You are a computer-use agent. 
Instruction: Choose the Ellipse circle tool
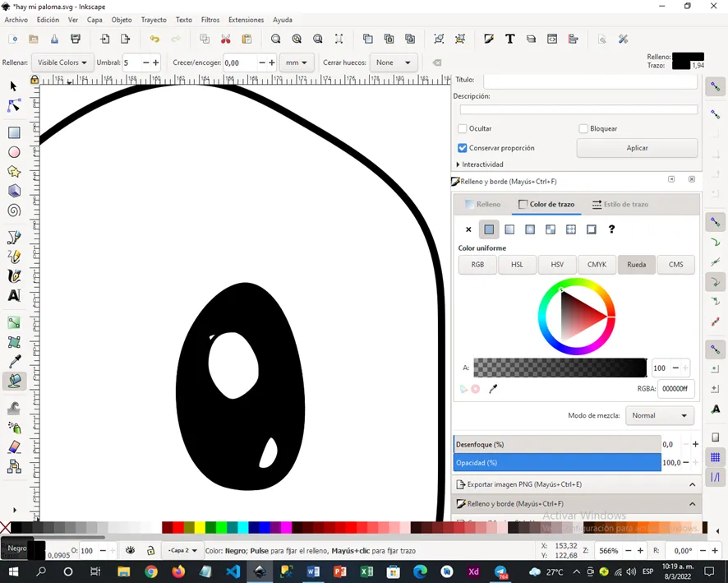[14, 152]
